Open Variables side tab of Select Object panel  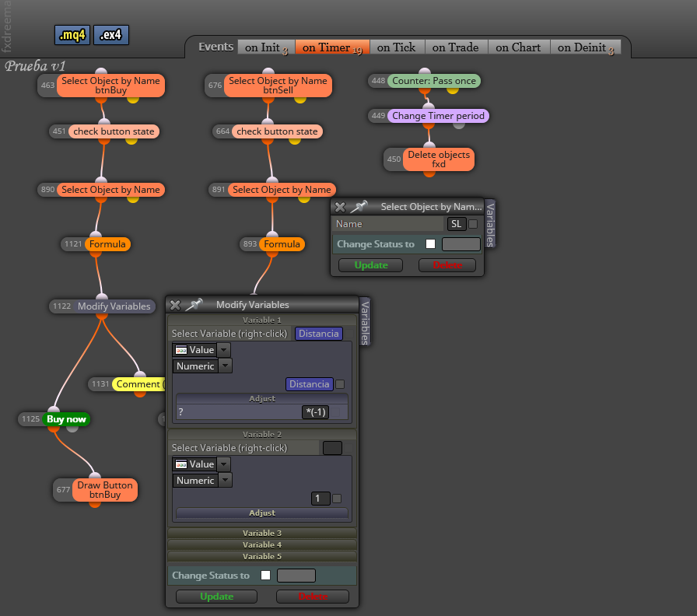[490, 223]
